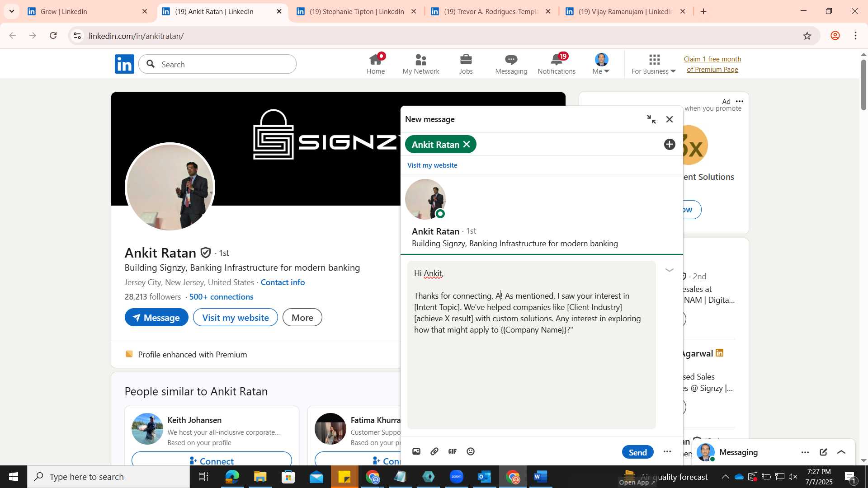The height and width of the screenshot is (488, 868).
Task: Open Messaging bar options three-dot menu
Action: 805,452
